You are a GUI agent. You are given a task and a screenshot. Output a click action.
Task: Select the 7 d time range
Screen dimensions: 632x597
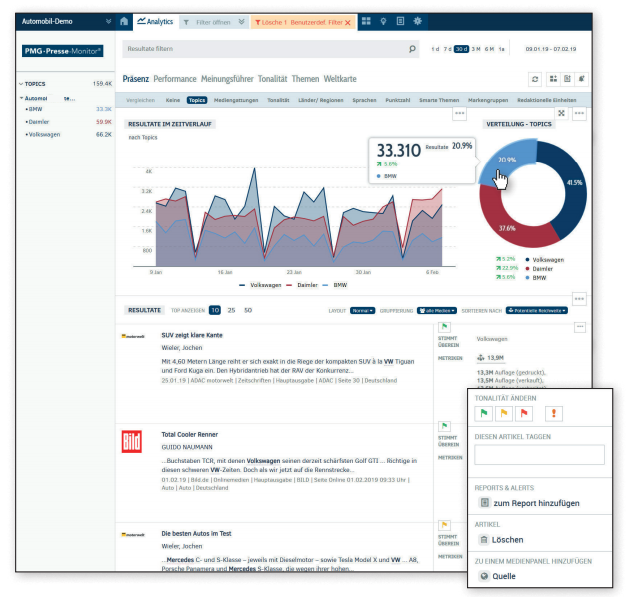coord(447,49)
